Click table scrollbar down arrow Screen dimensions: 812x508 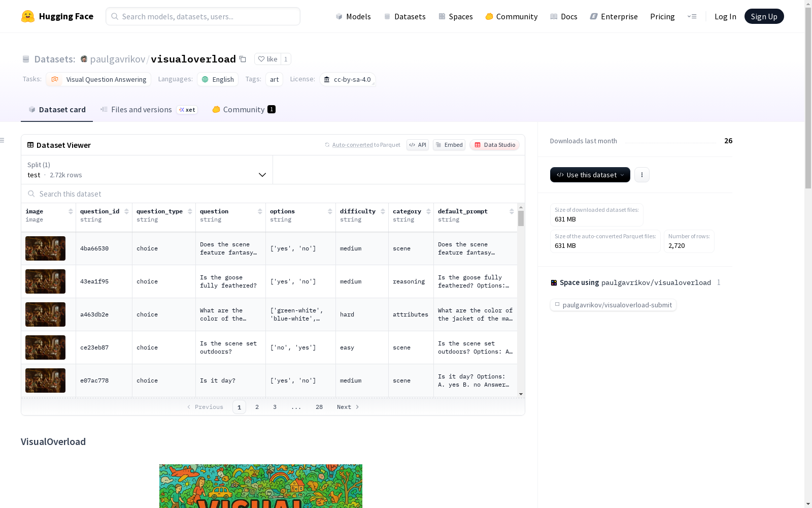pyautogui.click(x=521, y=394)
